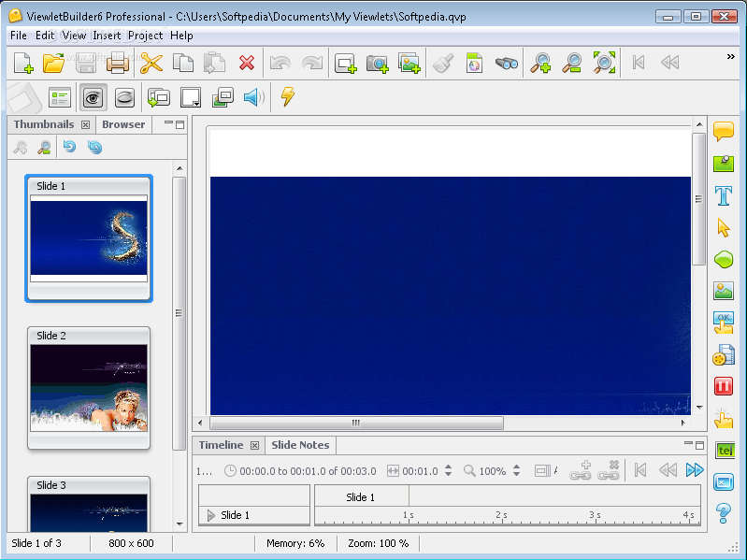Close the Timeline tab

pos(255,445)
